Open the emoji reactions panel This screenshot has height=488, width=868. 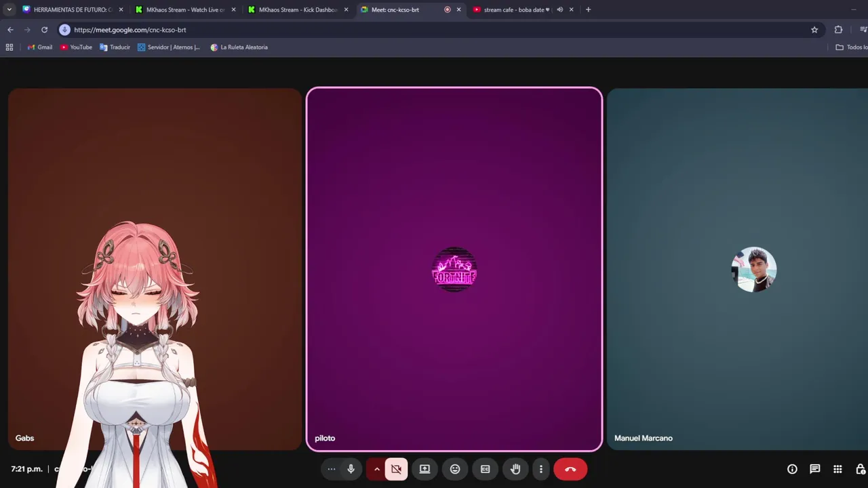[455, 469]
